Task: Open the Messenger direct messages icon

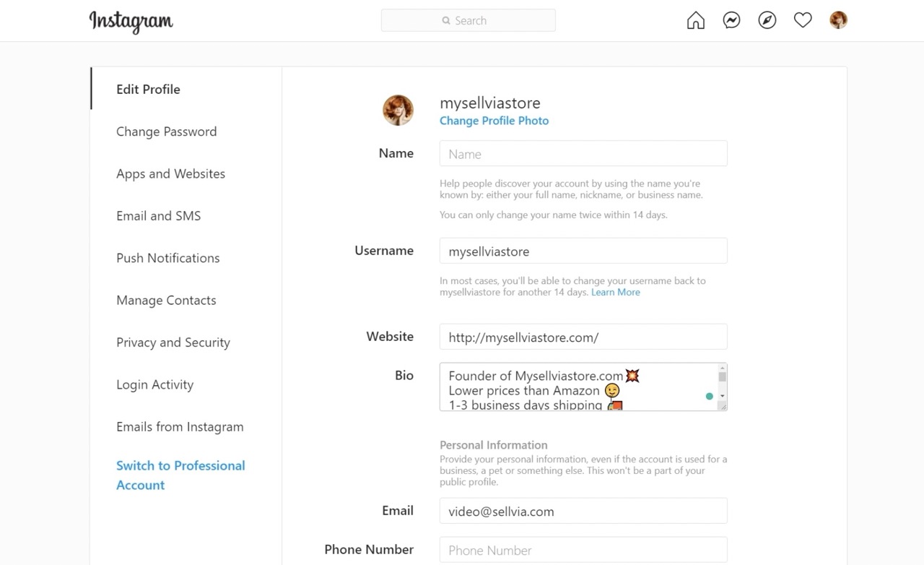Action: click(731, 20)
